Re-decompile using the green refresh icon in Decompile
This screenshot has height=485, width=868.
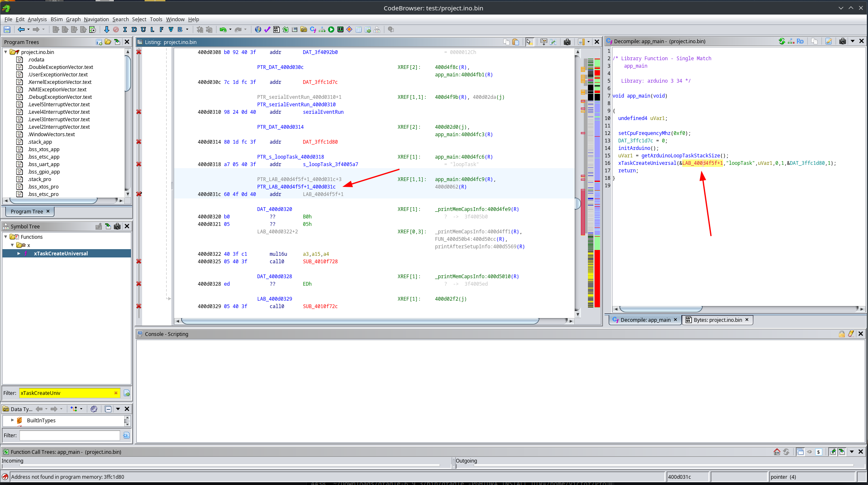coord(782,41)
